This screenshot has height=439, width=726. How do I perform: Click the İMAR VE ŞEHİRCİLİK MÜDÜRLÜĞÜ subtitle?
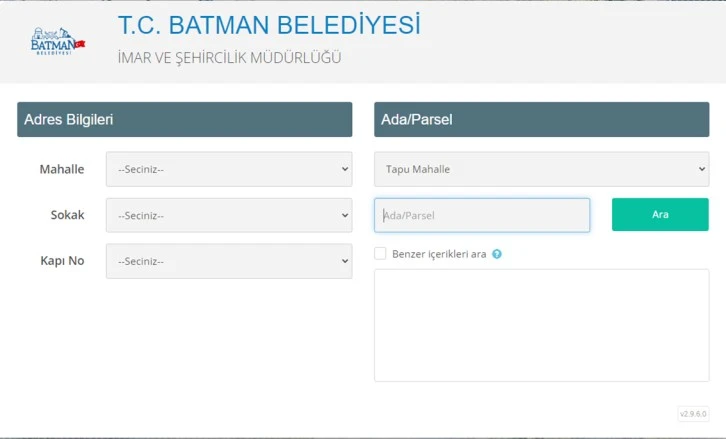(230, 57)
